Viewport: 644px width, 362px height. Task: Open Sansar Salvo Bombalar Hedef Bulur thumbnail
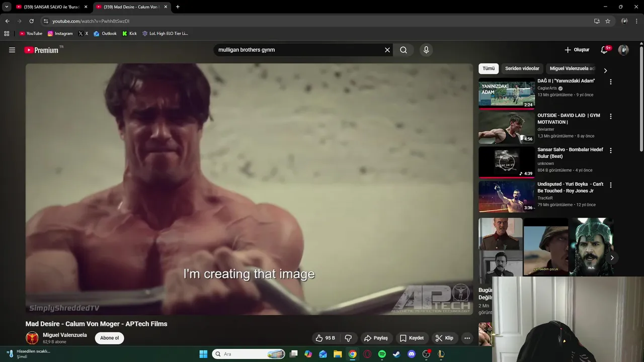[x=507, y=162]
